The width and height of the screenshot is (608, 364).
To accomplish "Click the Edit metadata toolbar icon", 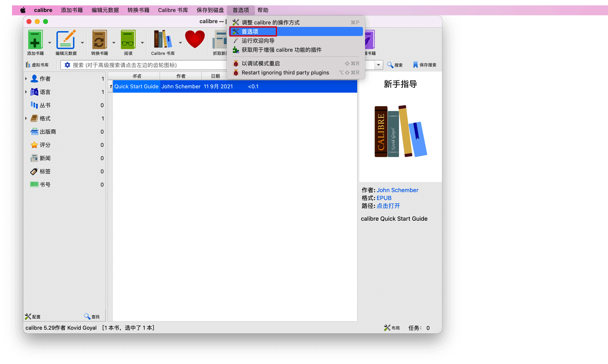I will coord(66,40).
